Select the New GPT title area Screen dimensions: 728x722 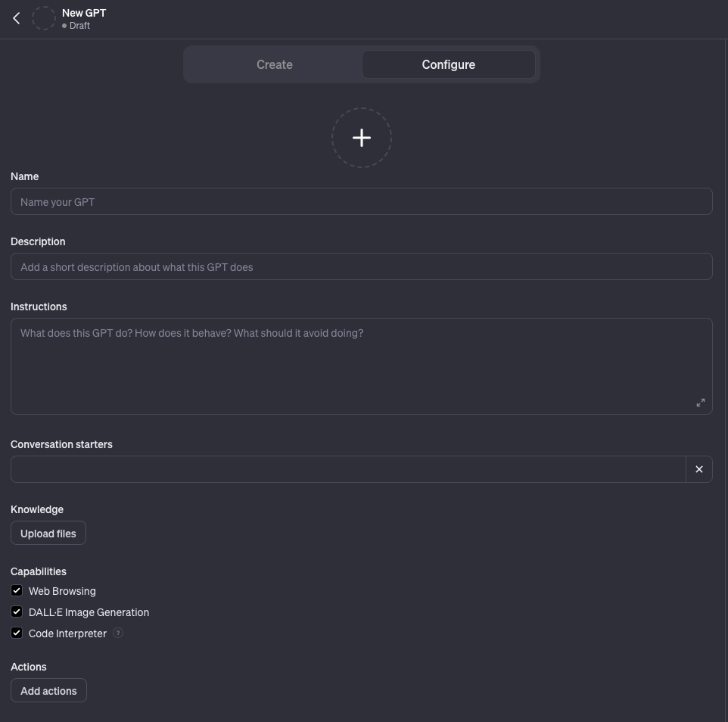coord(84,12)
